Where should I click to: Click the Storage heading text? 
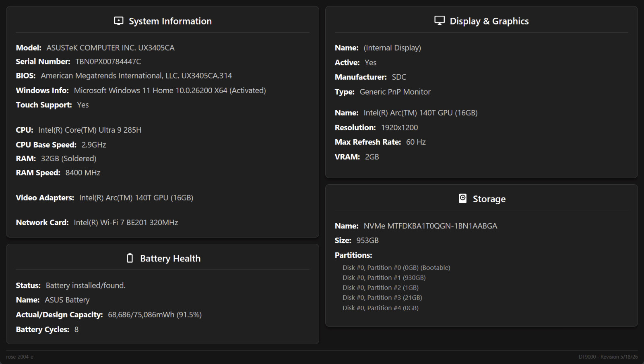point(489,199)
